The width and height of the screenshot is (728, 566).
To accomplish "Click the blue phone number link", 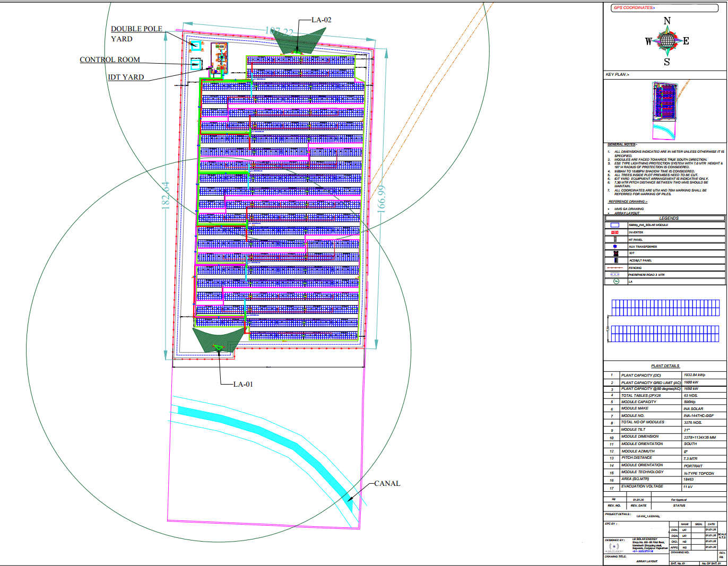I will [x=643, y=551].
